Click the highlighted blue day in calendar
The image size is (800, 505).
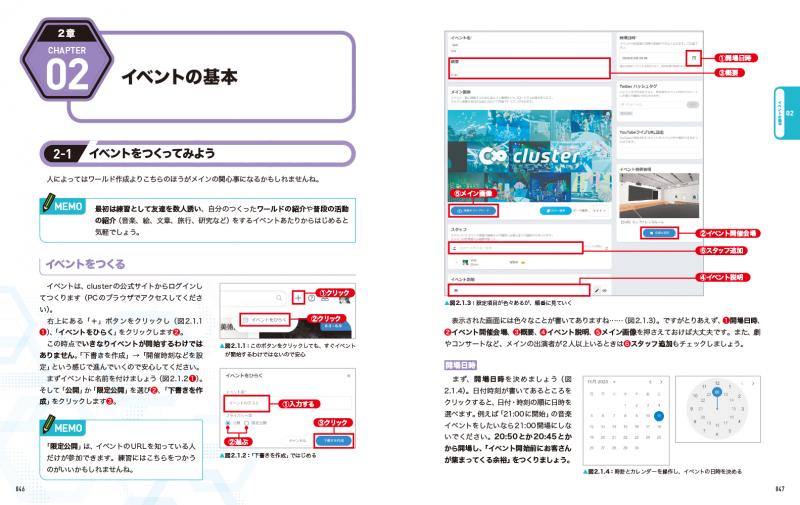(659, 416)
